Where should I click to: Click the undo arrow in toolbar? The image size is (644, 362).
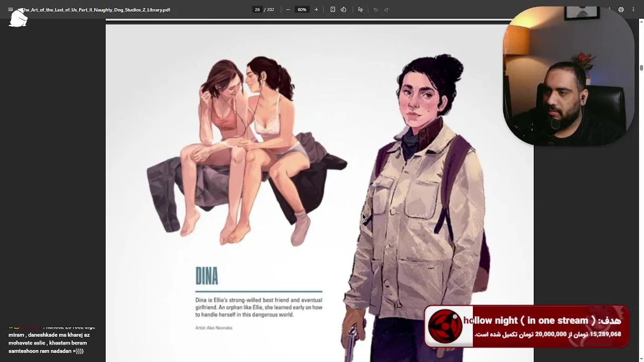tap(375, 10)
